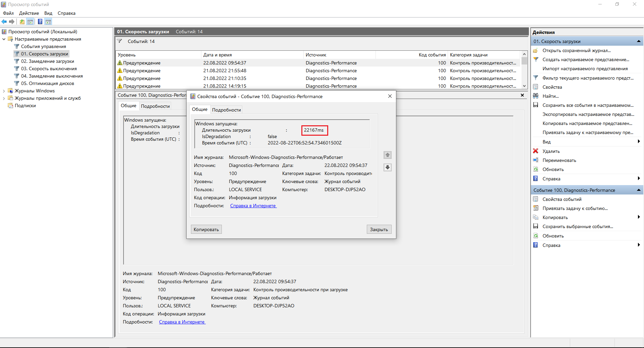Expand Журналы Windows tree node
This screenshot has height=348, width=644.
tap(4, 91)
